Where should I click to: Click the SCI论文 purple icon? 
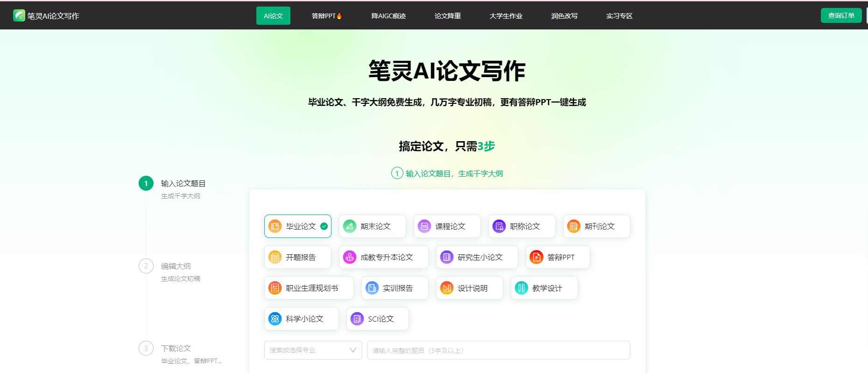coord(357,319)
